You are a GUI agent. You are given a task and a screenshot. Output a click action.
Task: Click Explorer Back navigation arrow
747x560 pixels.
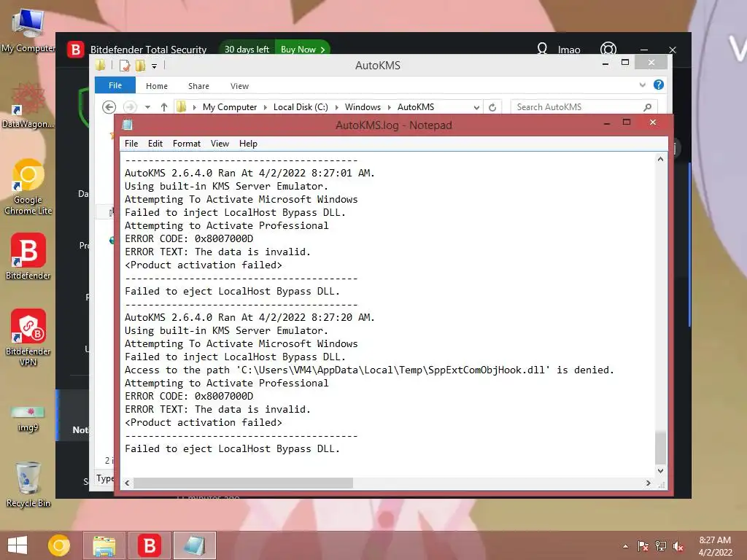point(109,107)
